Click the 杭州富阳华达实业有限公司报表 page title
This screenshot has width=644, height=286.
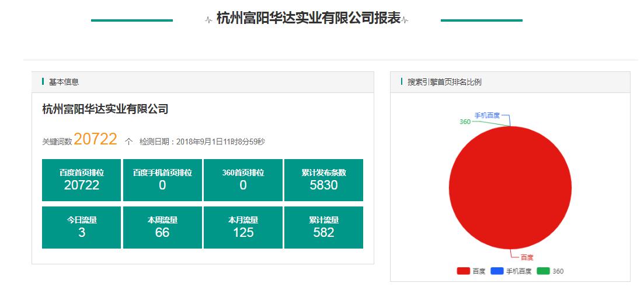click(x=308, y=18)
